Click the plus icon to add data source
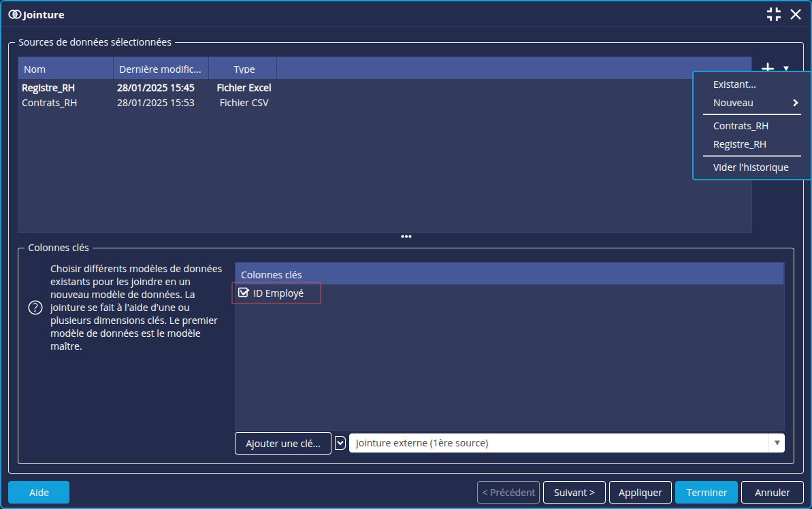Viewport: 812px width, 509px height. [768, 67]
